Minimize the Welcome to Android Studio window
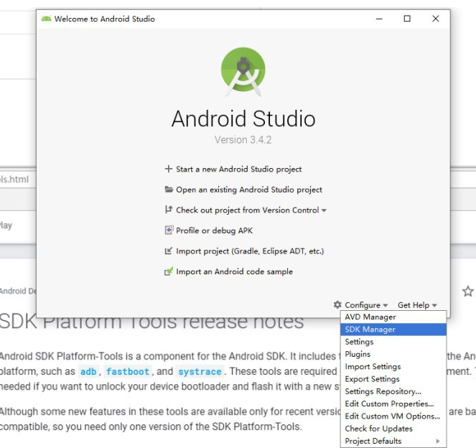476x448 pixels. pyautogui.click(x=379, y=19)
